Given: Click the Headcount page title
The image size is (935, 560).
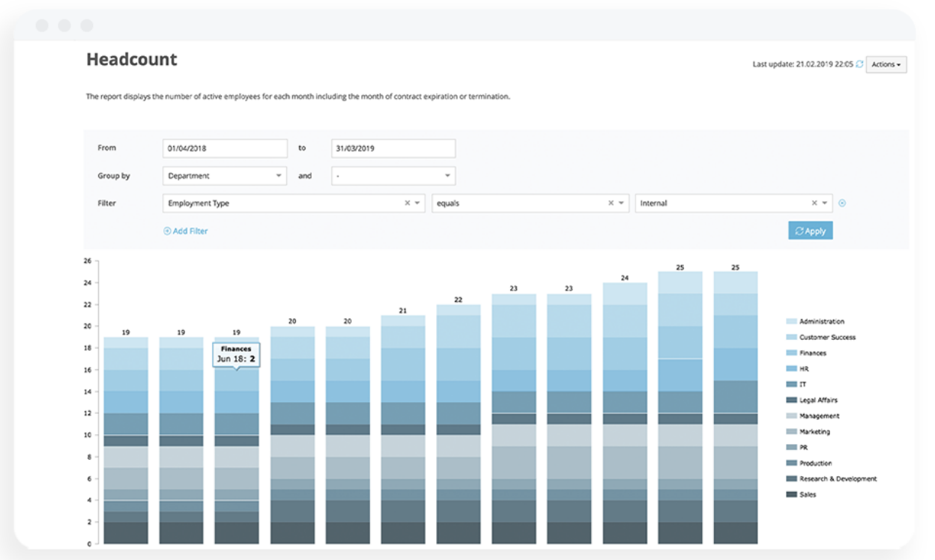Looking at the screenshot, I should [132, 60].
